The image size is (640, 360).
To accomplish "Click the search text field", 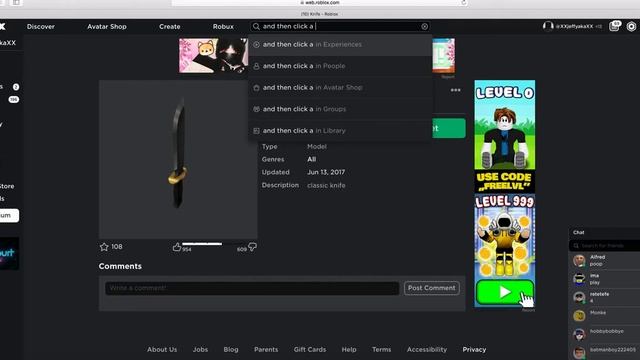I will [341, 27].
